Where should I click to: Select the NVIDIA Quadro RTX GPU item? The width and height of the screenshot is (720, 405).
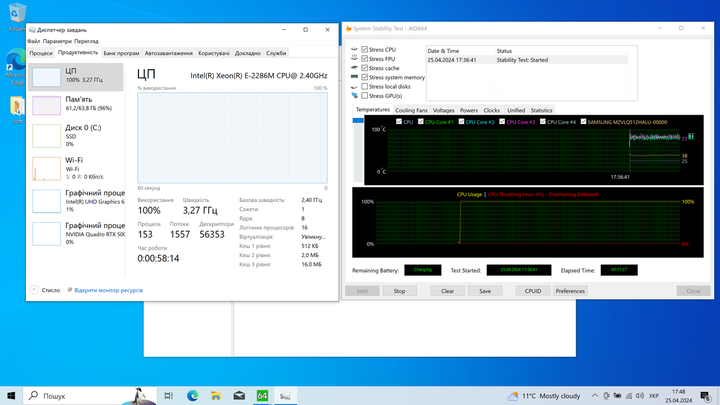pos(76,233)
